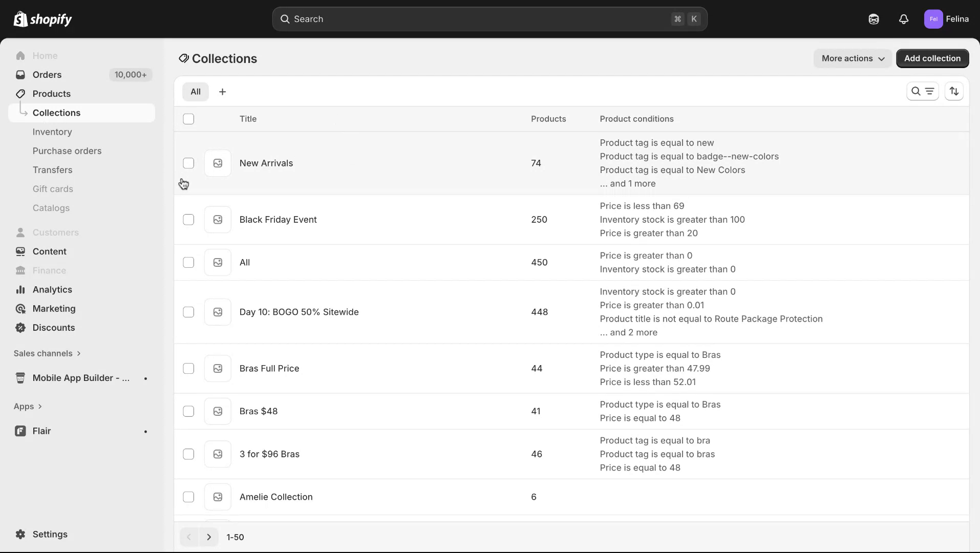The width and height of the screenshot is (980, 553).
Task: Open the notifications bell
Action: click(903, 19)
